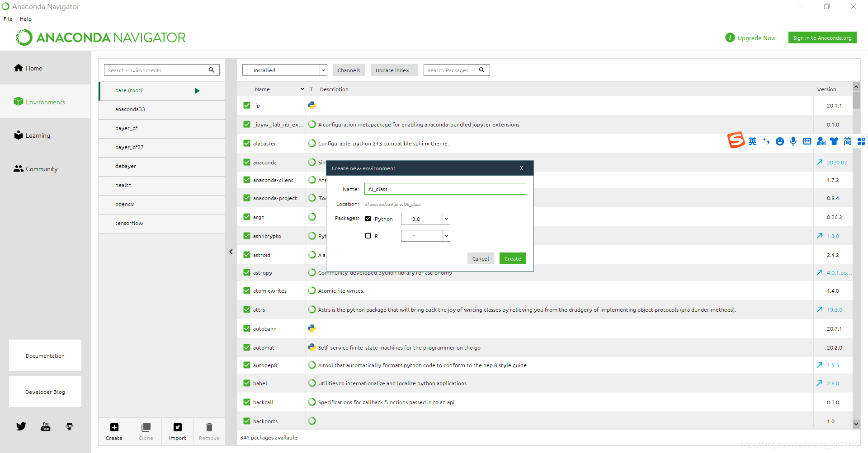Image resolution: width=868 pixels, height=453 pixels.
Task: Enable the R package checkbox in dialog
Action: [x=368, y=236]
